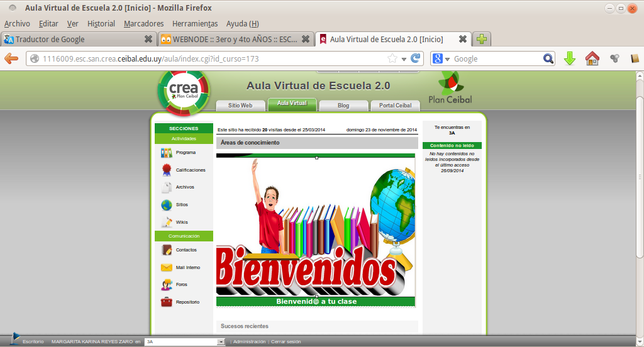644x347 pixels.
Task: Switch to the Portal Ceibal tab
Action: [395, 106]
